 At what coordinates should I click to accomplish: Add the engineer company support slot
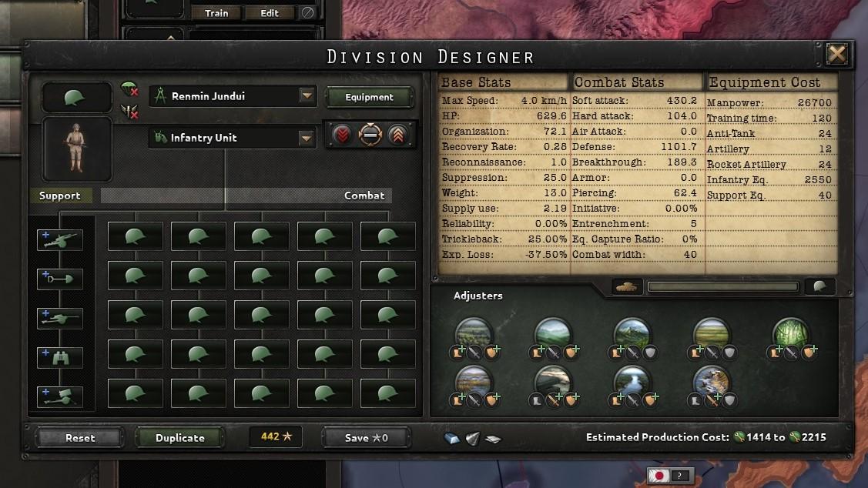point(60,277)
